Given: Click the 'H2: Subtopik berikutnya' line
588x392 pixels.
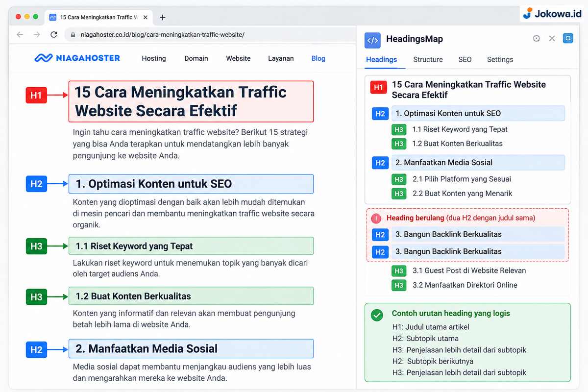Looking at the screenshot, I should pyautogui.click(x=433, y=362).
